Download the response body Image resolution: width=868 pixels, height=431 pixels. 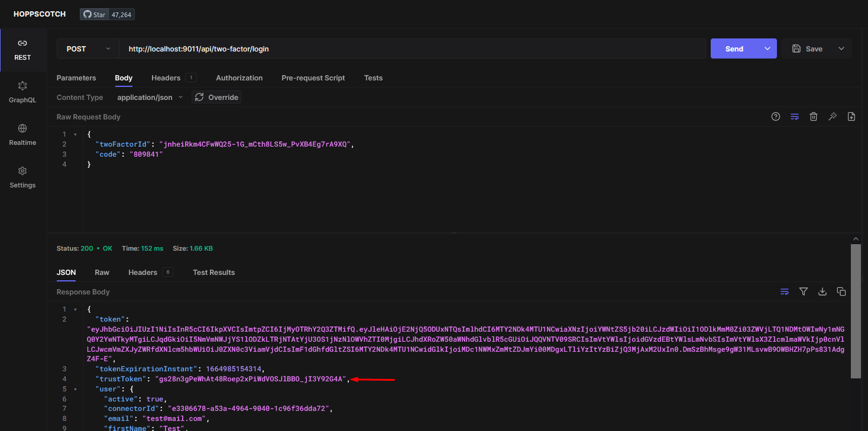point(822,291)
